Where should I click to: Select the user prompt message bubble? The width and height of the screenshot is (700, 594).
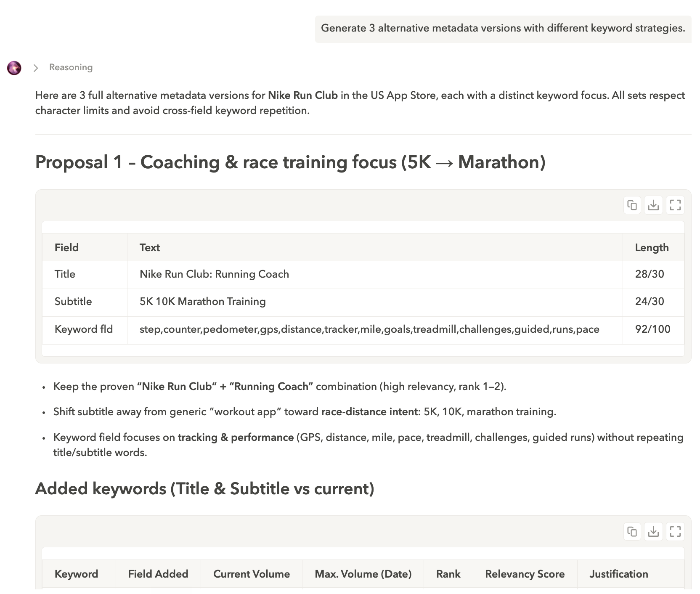[503, 29]
